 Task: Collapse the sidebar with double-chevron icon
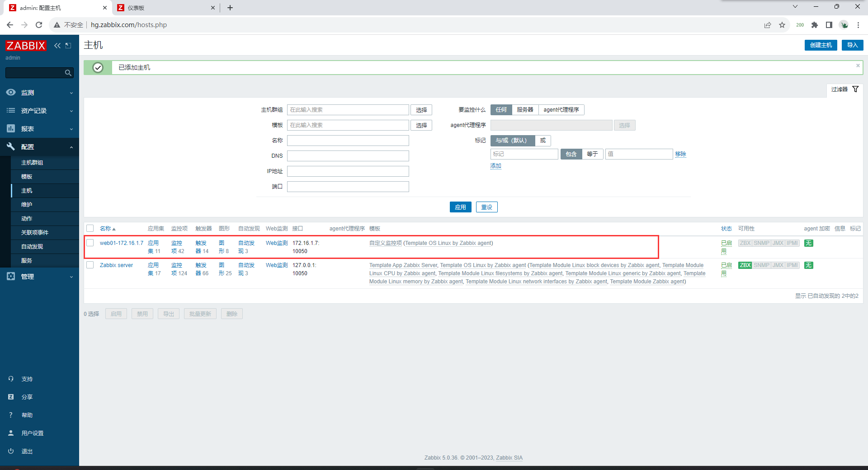[57, 46]
